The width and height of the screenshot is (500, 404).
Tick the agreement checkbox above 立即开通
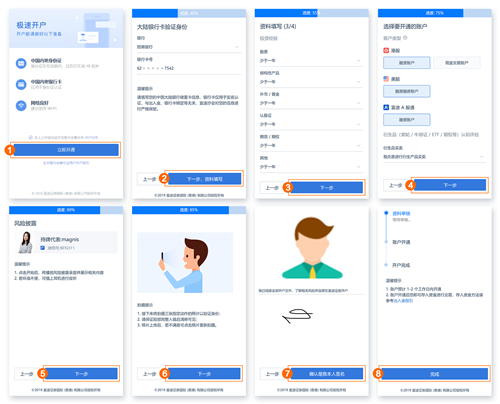[31, 137]
